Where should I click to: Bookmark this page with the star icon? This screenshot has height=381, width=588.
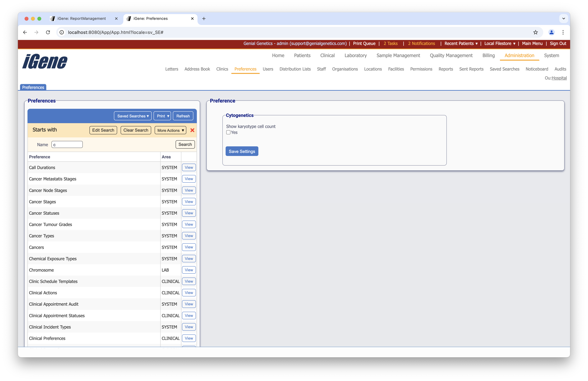click(535, 32)
